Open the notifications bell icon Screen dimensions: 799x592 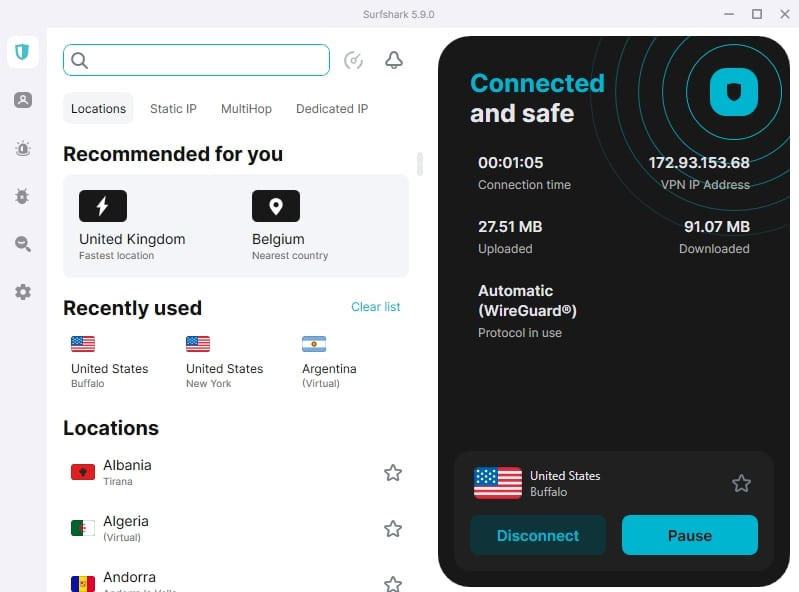(394, 60)
